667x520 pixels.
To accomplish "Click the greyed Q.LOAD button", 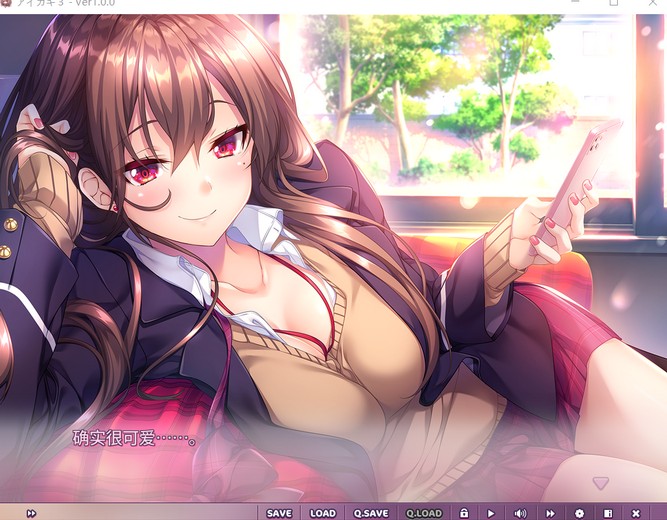I will (424, 513).
